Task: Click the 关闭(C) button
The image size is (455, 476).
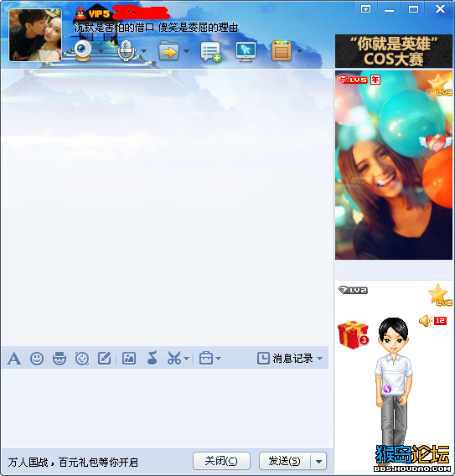Action: click(x=221, y=461)
